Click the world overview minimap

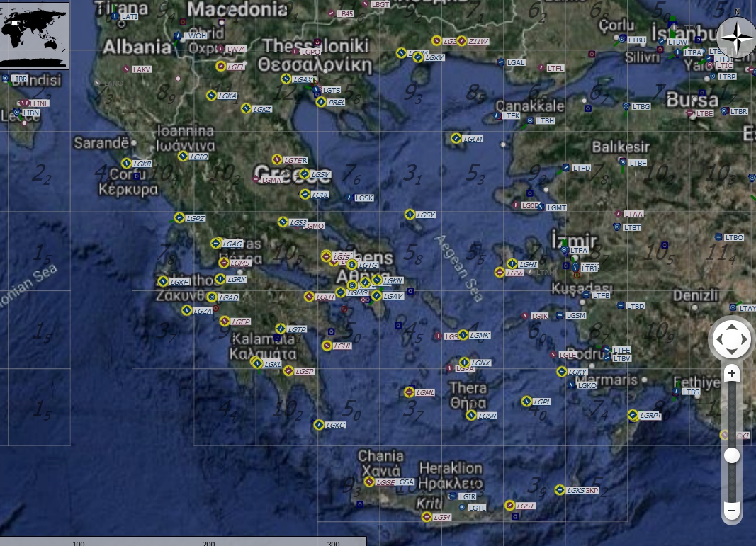click(34, 35)
